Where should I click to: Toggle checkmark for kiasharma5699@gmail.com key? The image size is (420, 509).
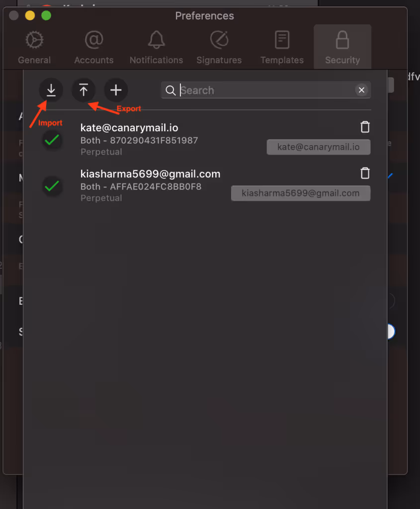tap(52, 186)
